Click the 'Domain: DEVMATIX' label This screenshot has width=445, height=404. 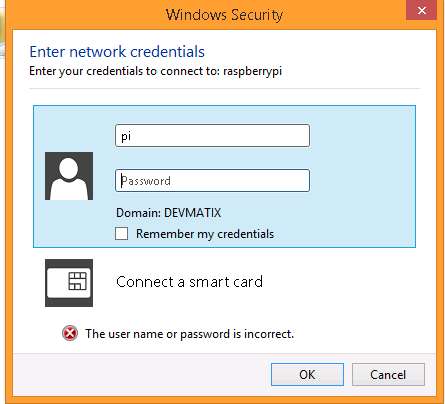pyautogui.click(x=168, y=213)
